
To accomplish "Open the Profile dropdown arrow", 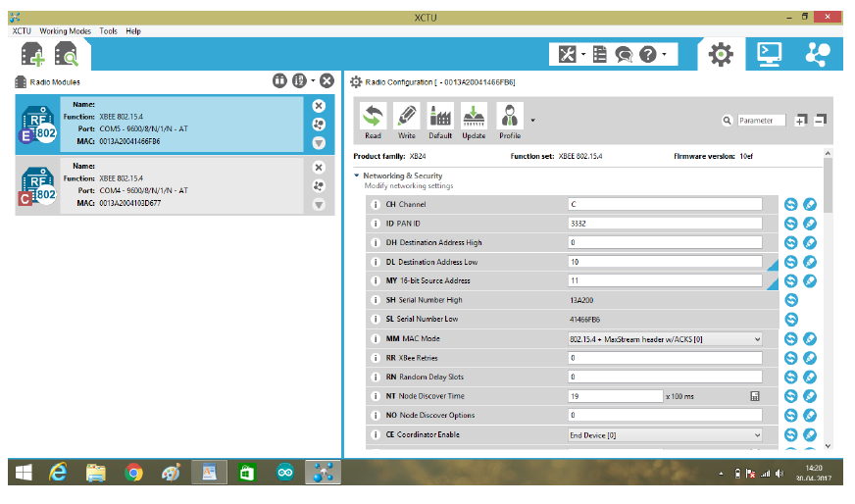I will pos(532,121).
